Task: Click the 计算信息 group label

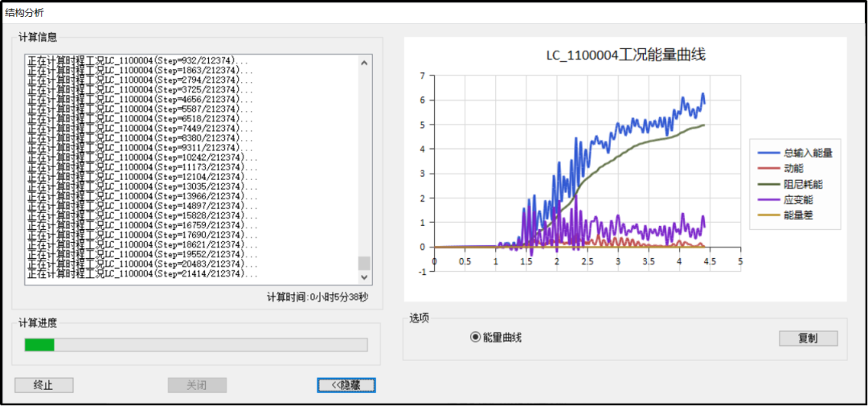Action: click(x=37, y=38)
